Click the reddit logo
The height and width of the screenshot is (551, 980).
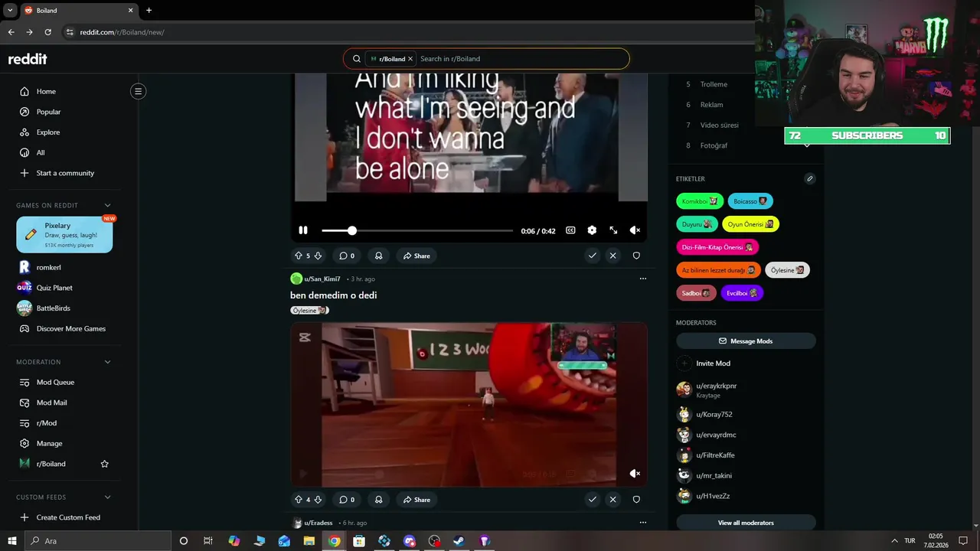click(x=28, y=59)
